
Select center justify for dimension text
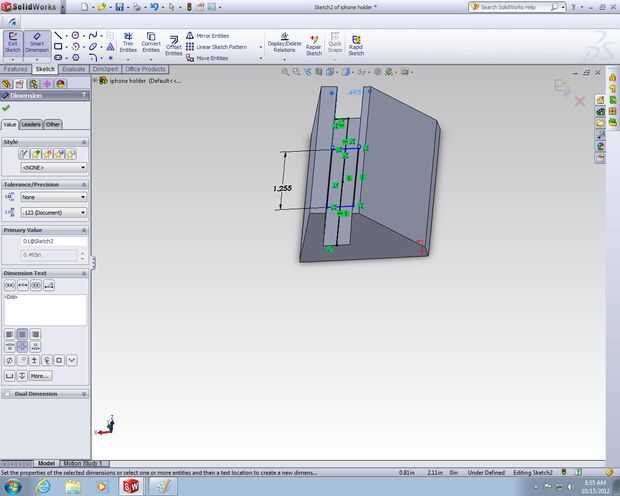click(22, 334)
